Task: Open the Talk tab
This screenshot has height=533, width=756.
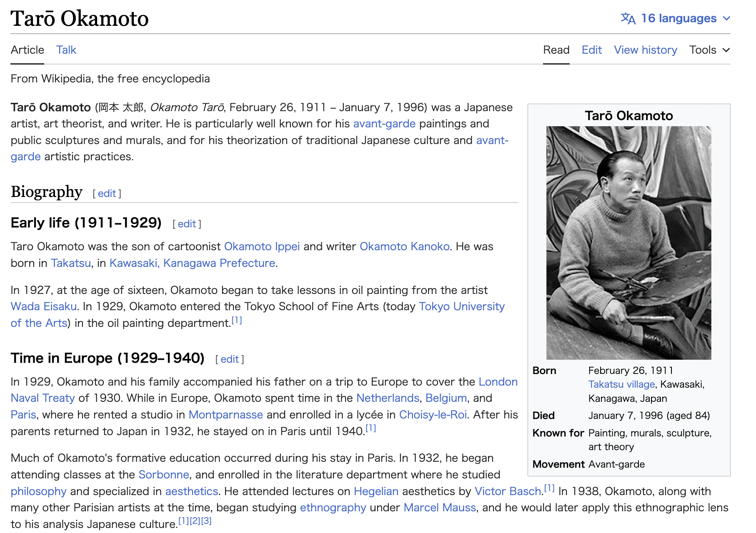Action: coord(66,50)
